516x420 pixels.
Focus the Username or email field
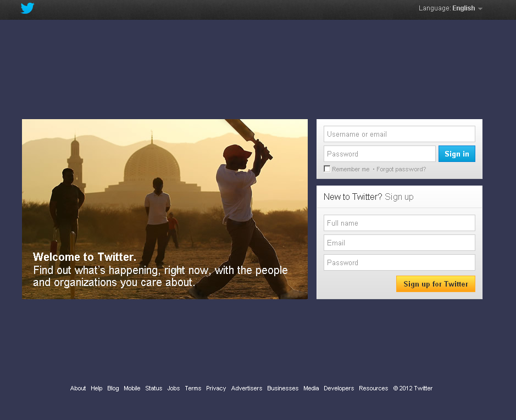(x=399, y=134)
